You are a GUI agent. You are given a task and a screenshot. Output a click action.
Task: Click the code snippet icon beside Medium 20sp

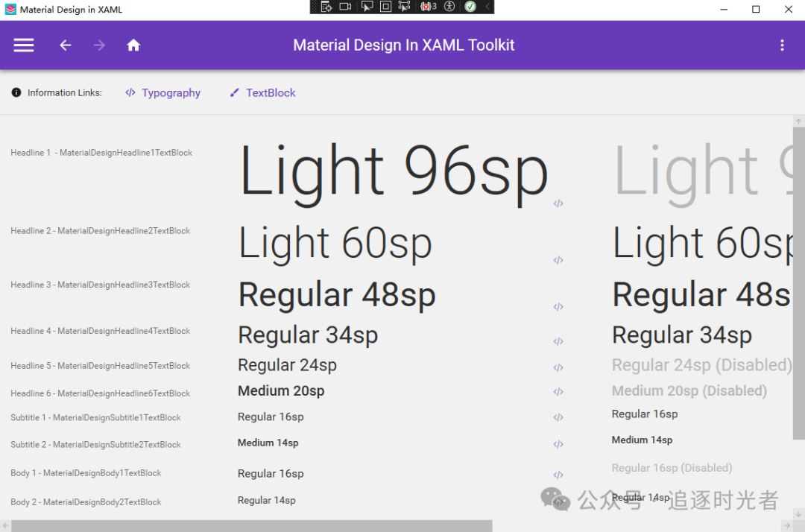[x=558, y=392]
